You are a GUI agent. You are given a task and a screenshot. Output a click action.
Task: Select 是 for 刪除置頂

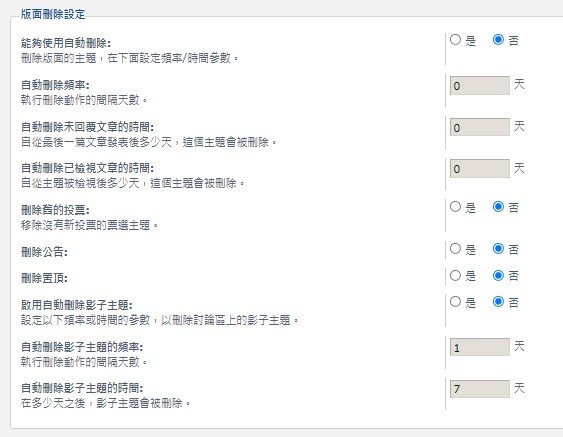[x=455, y=275]
